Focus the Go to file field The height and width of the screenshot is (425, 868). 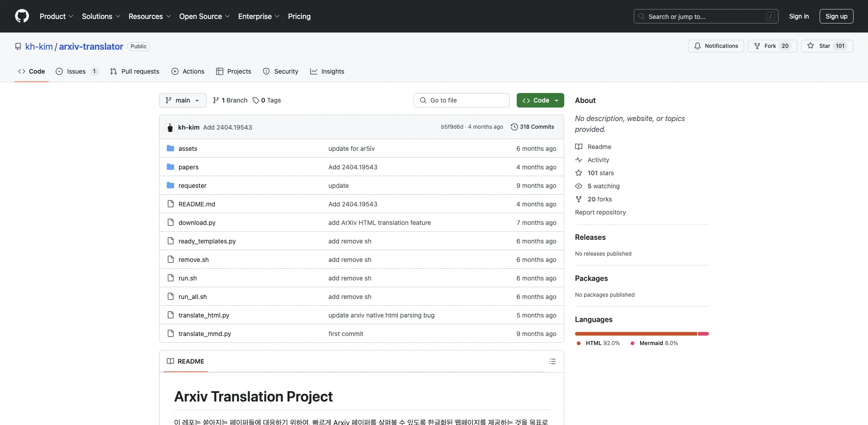pos(462,100)
